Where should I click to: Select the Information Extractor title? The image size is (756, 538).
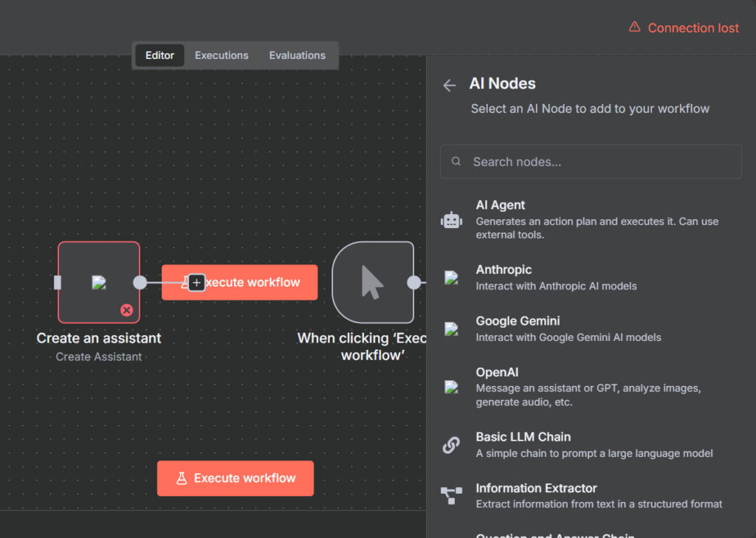click(536, 488)
